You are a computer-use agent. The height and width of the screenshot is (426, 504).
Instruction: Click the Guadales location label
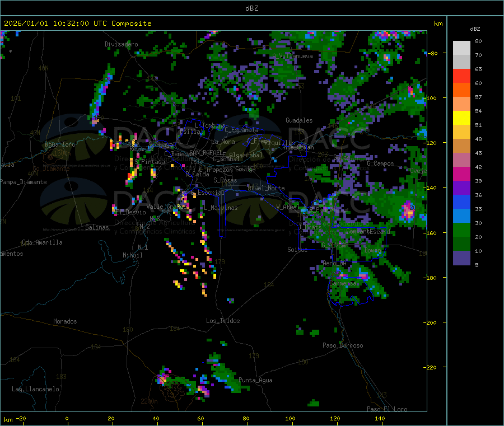click(299, 120)
